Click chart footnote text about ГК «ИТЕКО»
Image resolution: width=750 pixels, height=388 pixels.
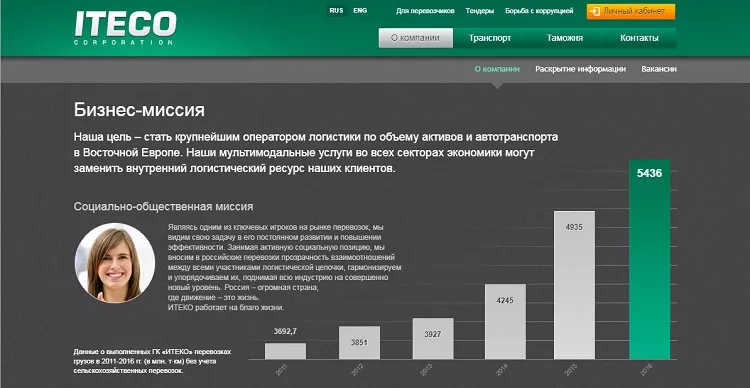pyautogui.click(x=152, y=361)
